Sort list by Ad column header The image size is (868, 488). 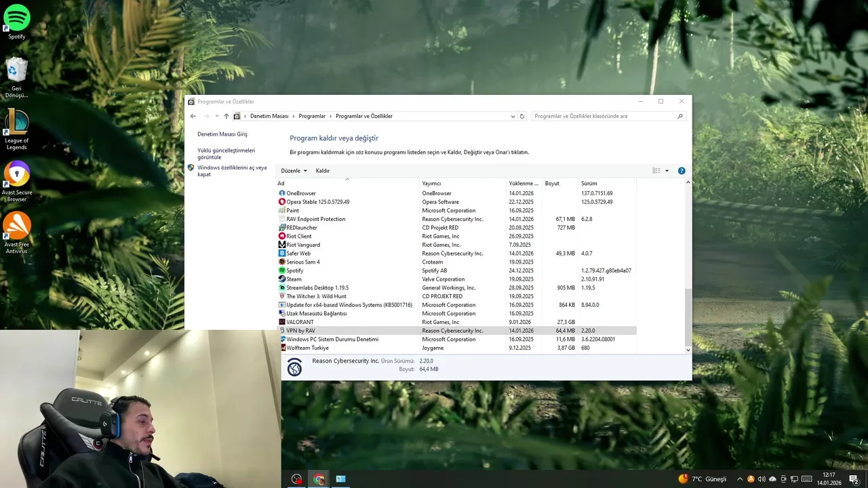pyautogui.click(x=348, y=184)
